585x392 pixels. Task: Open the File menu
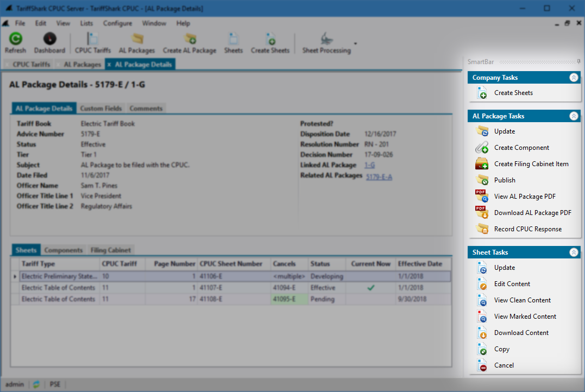click(20, 23)
